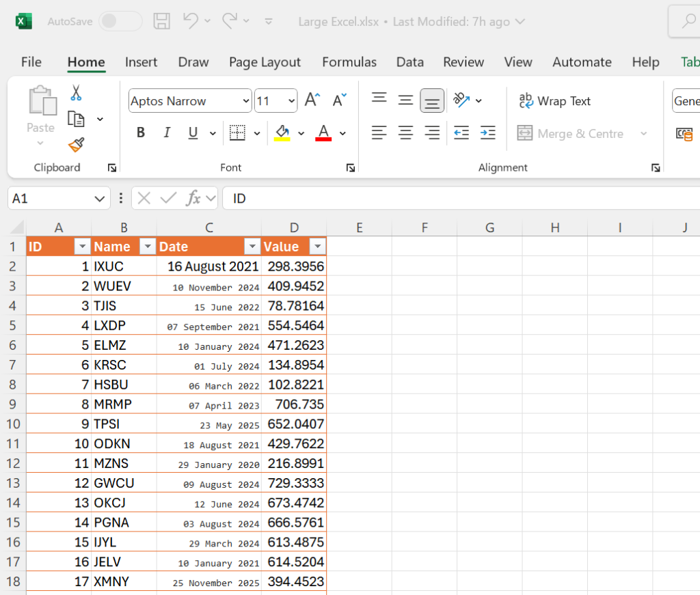Open the undo history dropdown
This screenshot has width=700, height=595.
pos(208,20)
